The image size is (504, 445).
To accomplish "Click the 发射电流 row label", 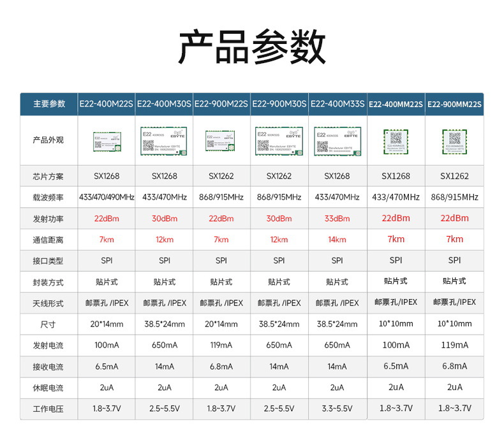I will (x=48, y=346).
